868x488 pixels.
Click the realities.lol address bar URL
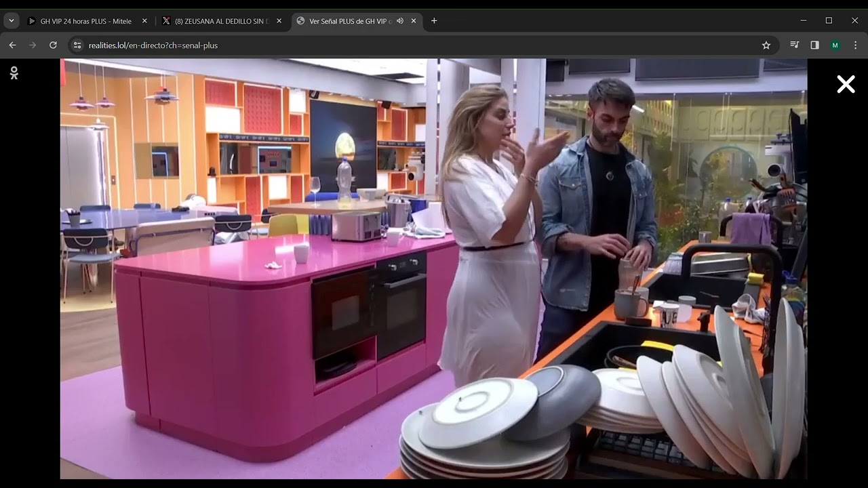coord(153,45)
